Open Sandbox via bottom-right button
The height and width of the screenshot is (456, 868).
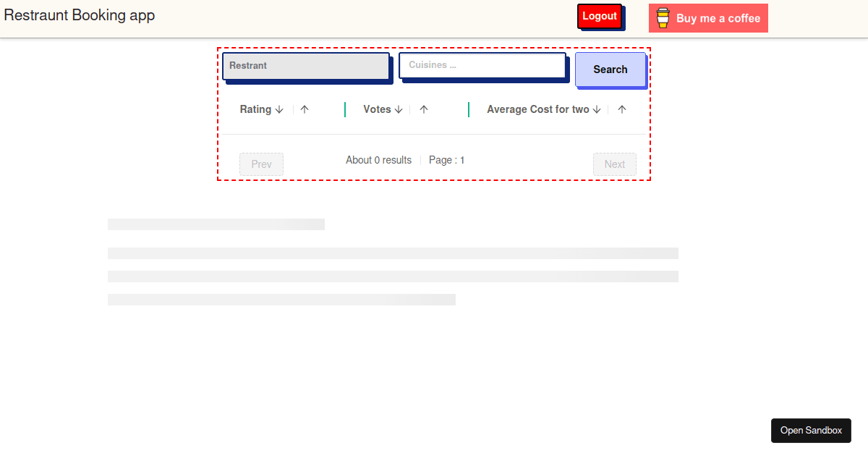pyautogui.click(x=811, y=431)
